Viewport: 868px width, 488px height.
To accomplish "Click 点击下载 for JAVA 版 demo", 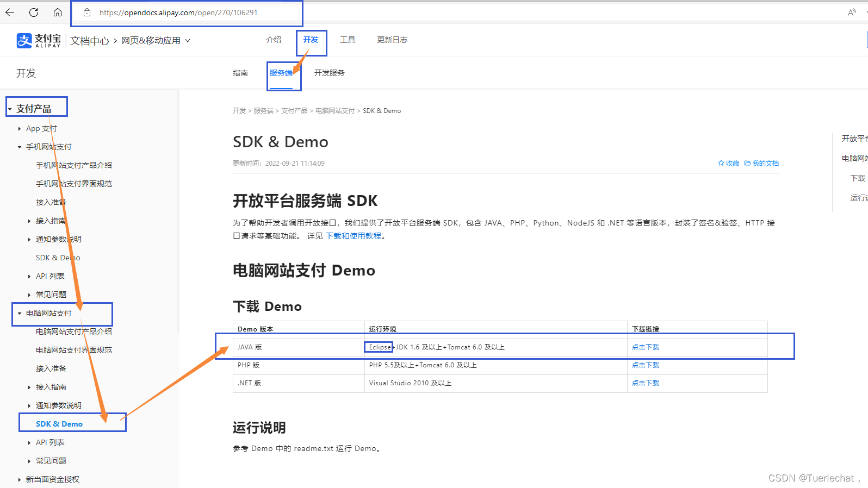I will point(646,347).
